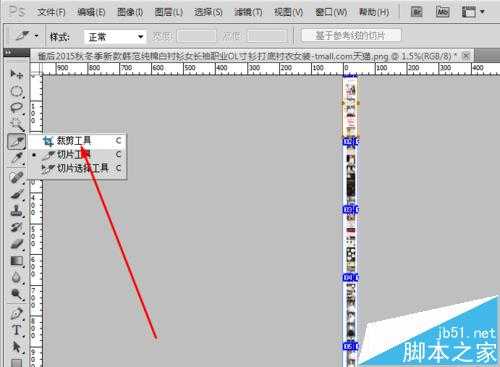Image resolution: width=500 pixels, height=367 pixels.
Task: Select the Type tool
Action: (x=16, y=330)
